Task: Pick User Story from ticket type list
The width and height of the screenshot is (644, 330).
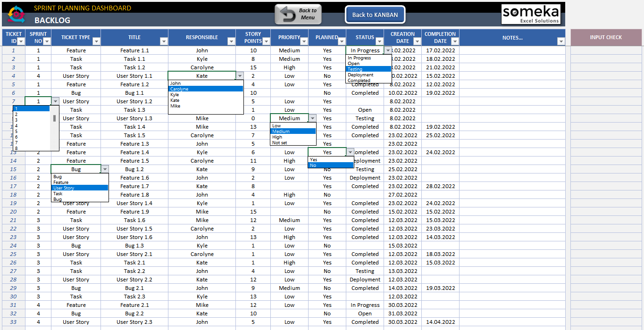Action: pos(79,188)
